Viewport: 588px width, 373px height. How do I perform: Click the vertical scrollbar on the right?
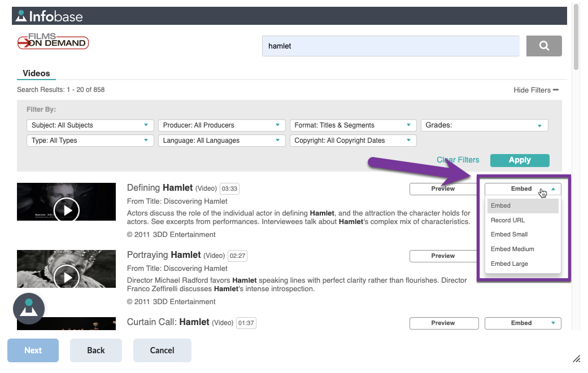point(576,34)
